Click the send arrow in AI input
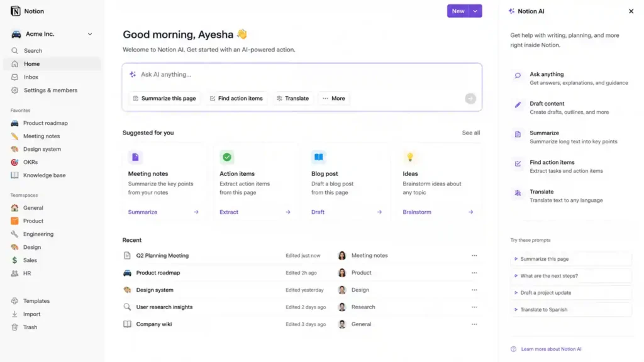644x362 pixels. (470, 99)
